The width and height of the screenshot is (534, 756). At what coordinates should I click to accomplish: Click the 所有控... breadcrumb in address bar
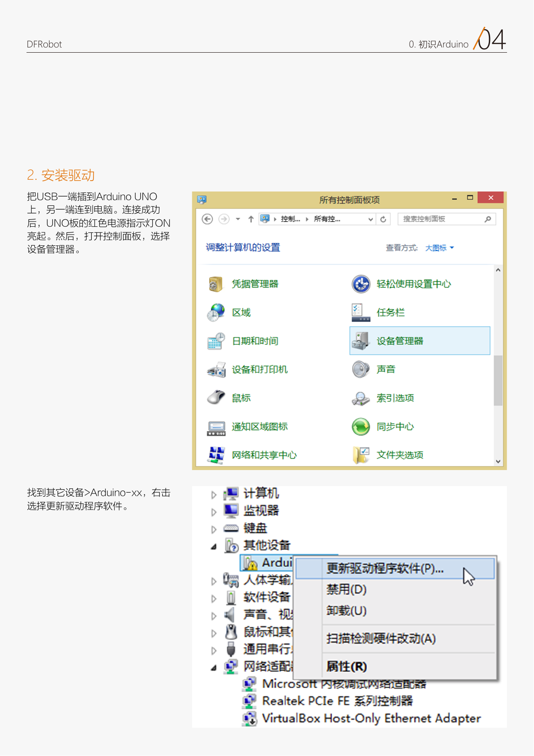click(x=327, y=219)
